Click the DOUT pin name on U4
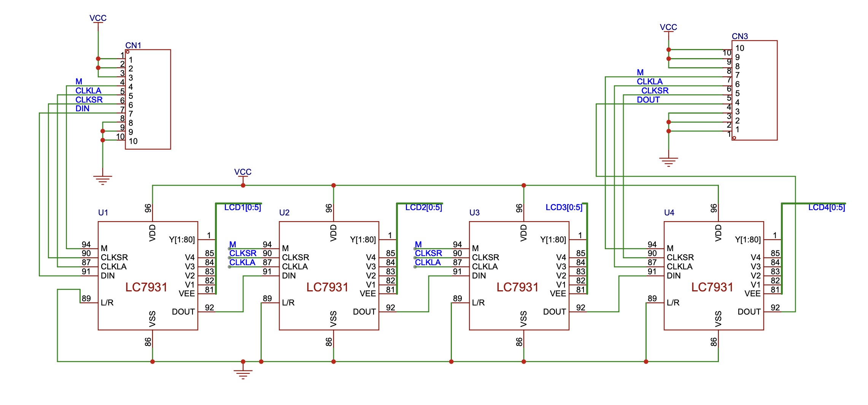The width and height of the screenshot is (868, 405). [x=749, y=312]
